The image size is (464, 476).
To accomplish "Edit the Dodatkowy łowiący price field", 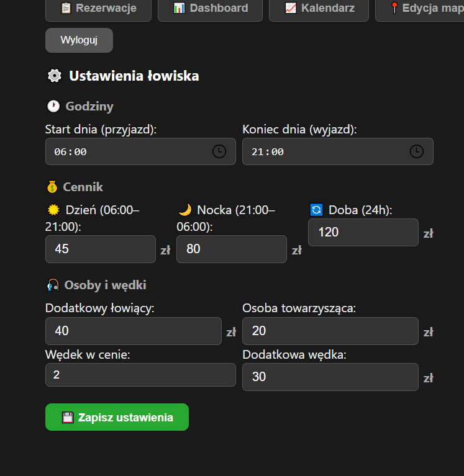I will point(134,331).
